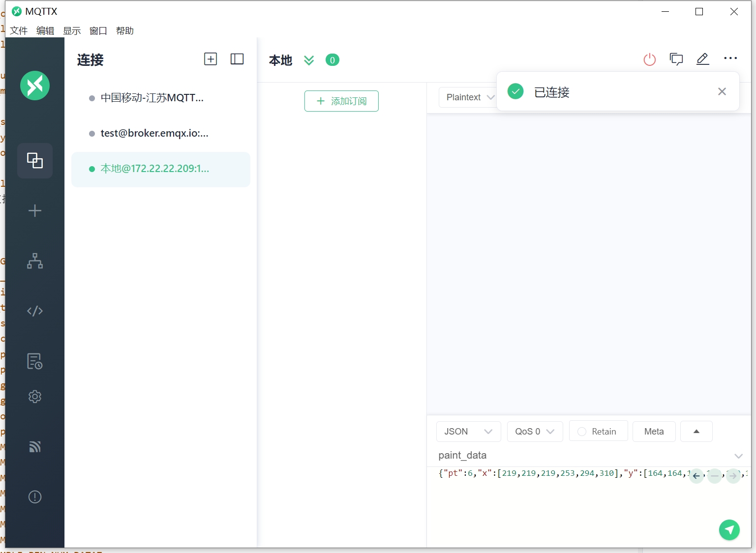Open the more options ellipsis menu
Viewport: 756px width, 553px height.
coord(730,58)
